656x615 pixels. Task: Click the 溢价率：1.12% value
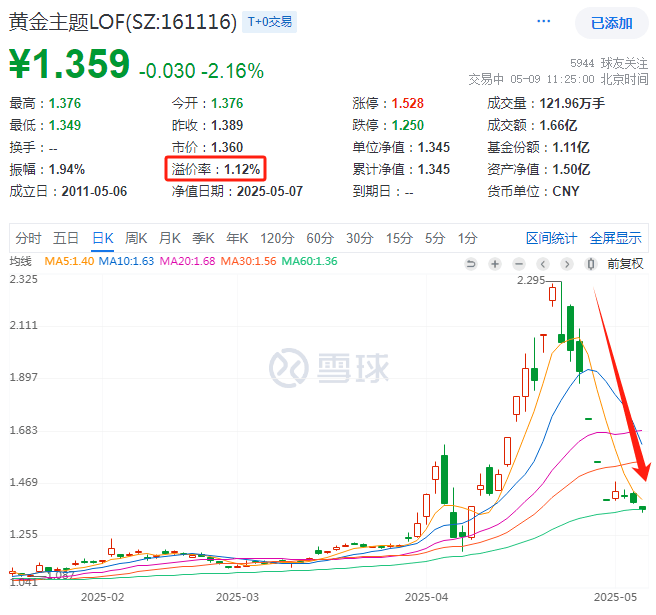[215, 169]
